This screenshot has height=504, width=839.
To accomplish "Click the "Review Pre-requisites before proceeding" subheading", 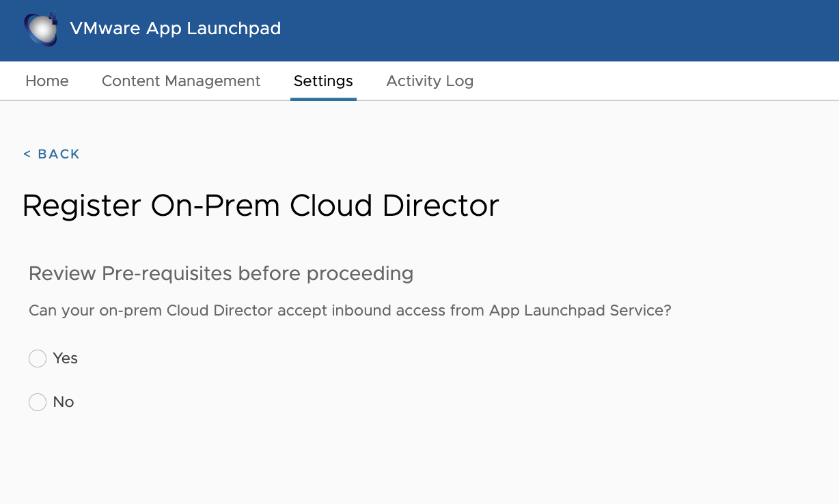I will pos(221,274).
